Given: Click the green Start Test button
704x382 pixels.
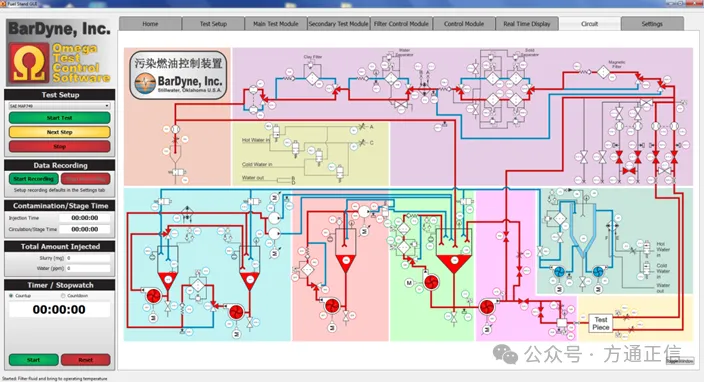Looking at the screenshot, I should pos(59,118).
